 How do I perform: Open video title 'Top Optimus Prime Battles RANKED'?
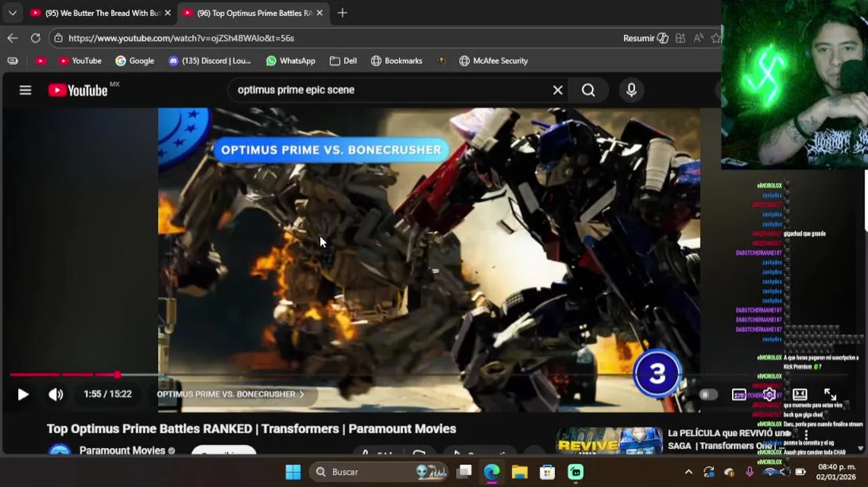[x=251, y=429]
